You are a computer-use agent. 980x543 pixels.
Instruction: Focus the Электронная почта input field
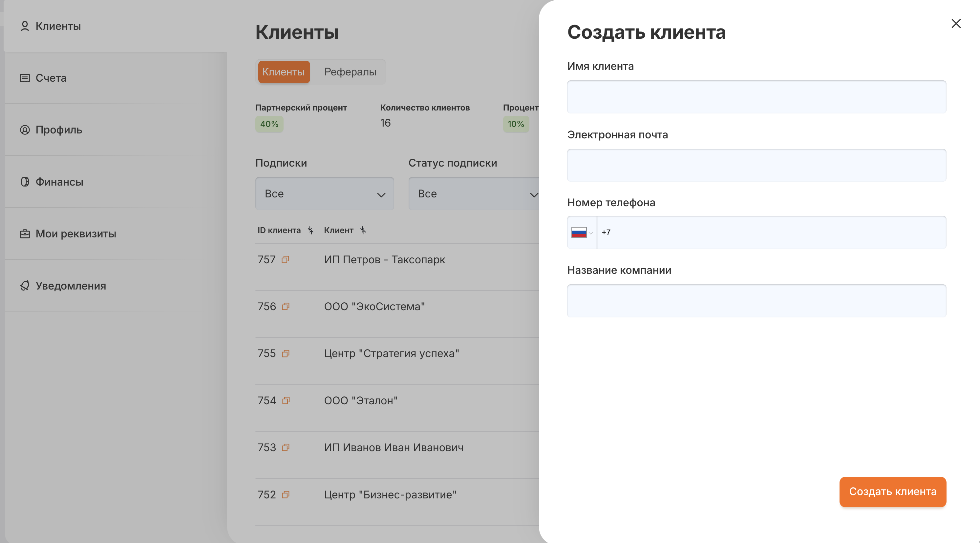coord(756,165)
